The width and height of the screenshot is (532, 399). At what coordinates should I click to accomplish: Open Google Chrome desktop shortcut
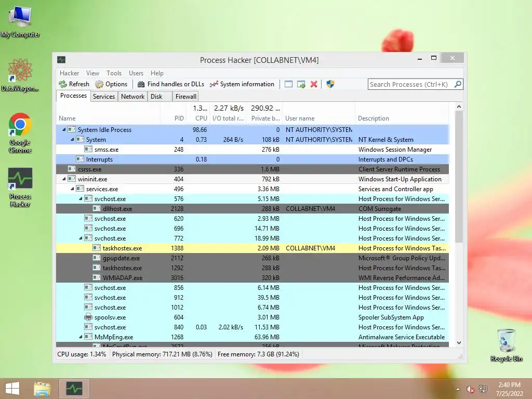pyautogui.click(x=20, y=133)
